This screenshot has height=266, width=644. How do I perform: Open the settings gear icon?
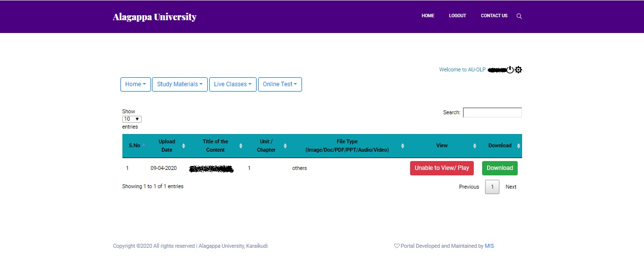click(518, 70)
